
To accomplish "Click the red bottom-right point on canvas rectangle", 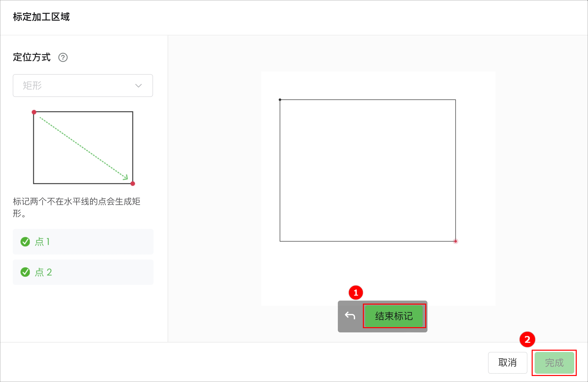I will 456,241.
